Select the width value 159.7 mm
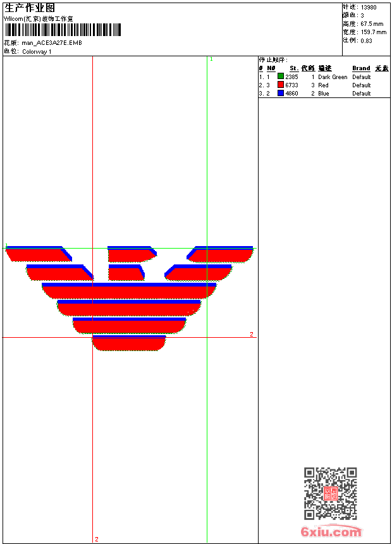Image resolution: width=392 pixels, height=544 pixels. pos(373,32)
